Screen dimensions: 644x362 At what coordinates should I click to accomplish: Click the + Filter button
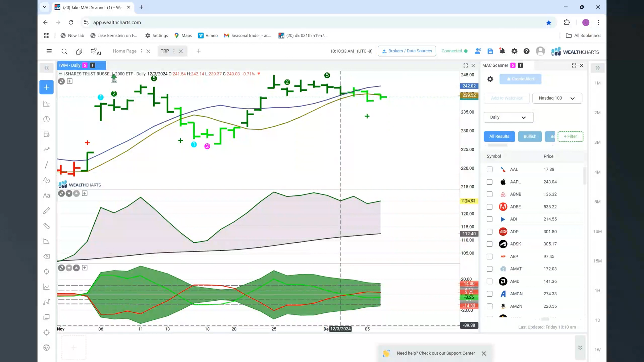point(570,136)
